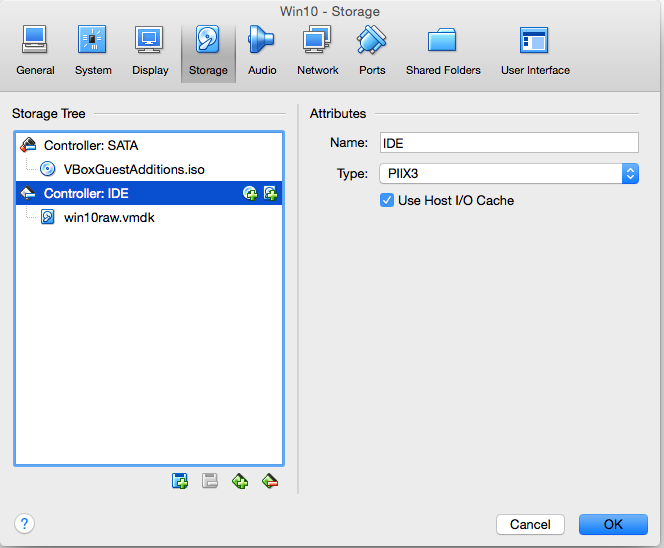This screenshot has height=548, width=664.
Task: Open the System settings tab
Action: tap(93, 52)
